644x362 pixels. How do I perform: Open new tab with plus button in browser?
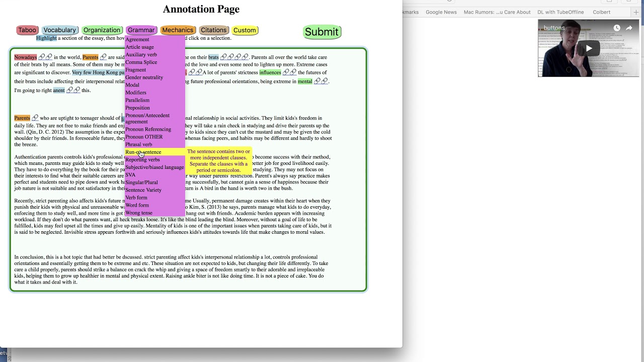coord(636,12)
